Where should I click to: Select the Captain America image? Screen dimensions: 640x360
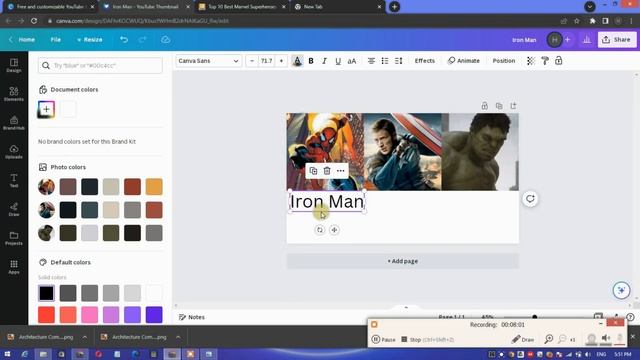[x=402, y=152]
